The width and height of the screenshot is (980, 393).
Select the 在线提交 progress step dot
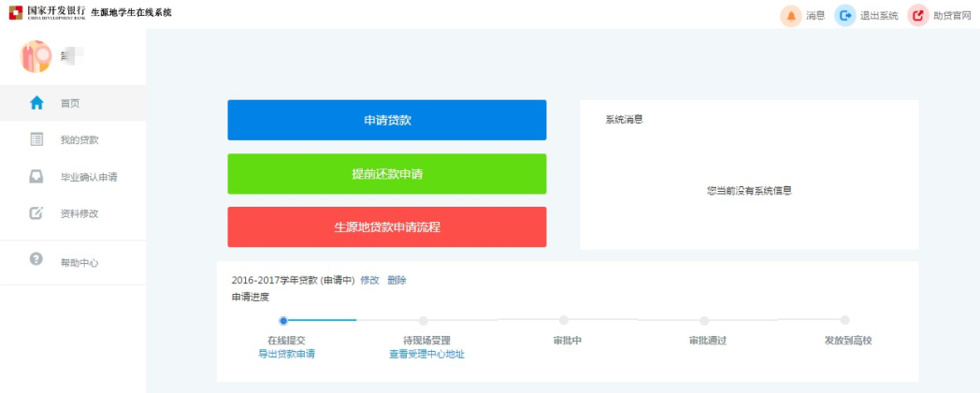pos(283,320)
